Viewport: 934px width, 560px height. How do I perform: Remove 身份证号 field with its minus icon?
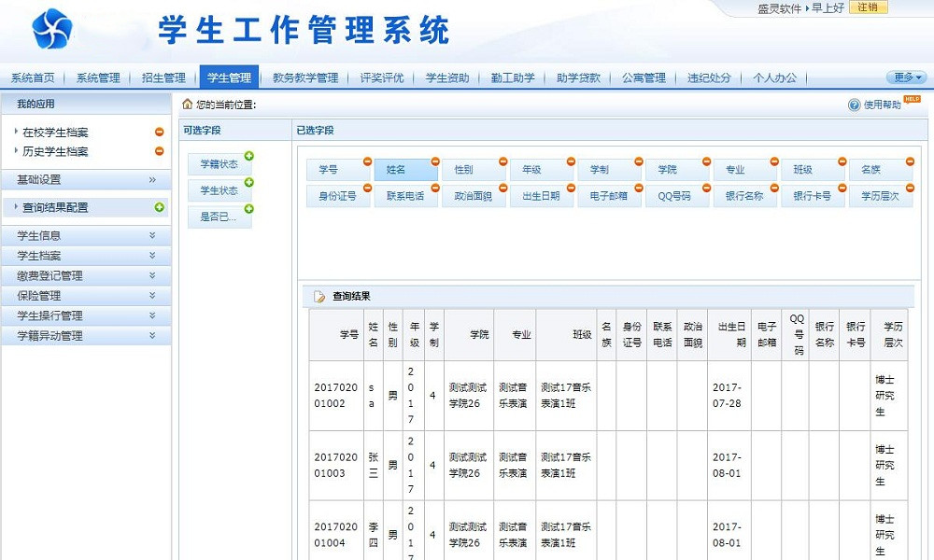[367, 189]
